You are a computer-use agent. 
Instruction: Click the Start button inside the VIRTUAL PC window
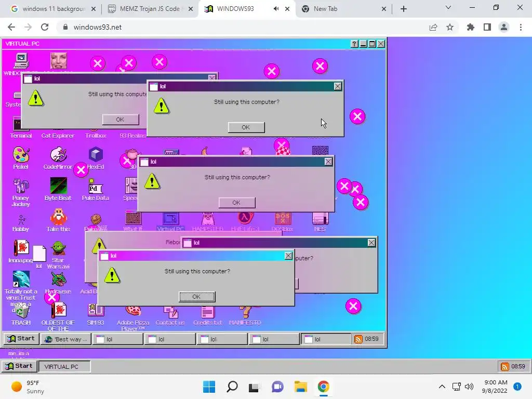tap(21, 339)
